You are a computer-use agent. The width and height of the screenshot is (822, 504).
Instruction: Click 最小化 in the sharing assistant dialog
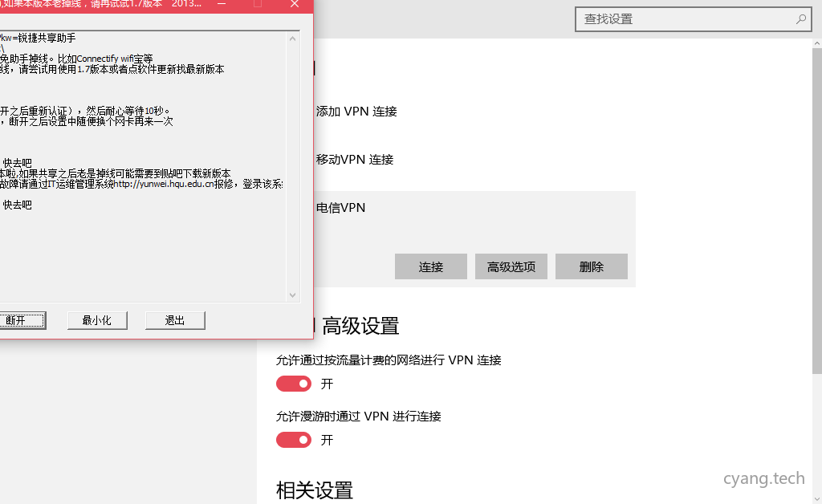tap(96, 319)
